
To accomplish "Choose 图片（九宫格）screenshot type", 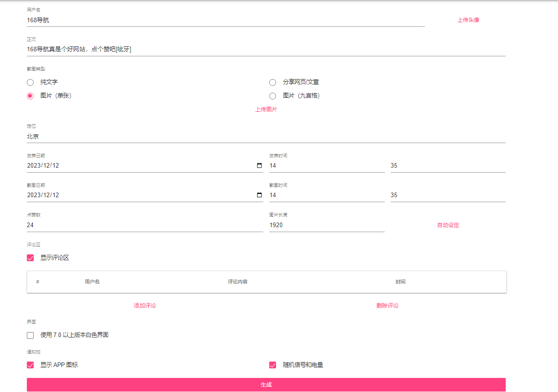I will (273, 96).
